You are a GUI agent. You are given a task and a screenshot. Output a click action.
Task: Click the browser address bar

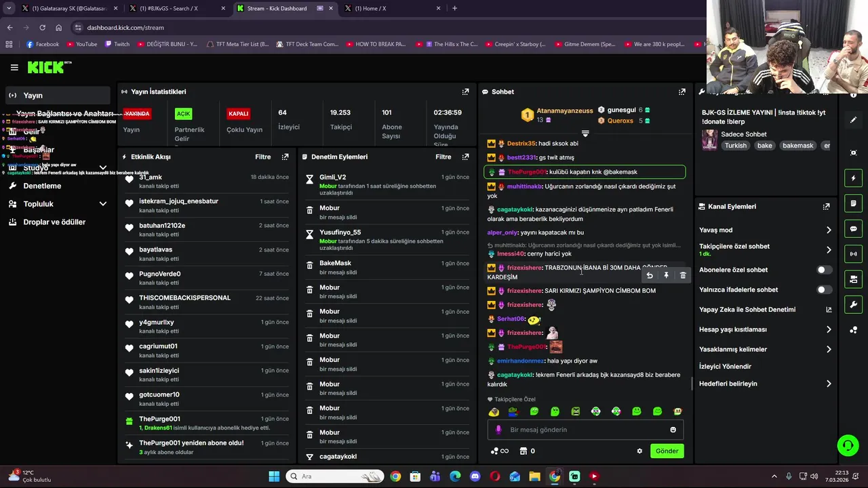[x=387, y=28]
